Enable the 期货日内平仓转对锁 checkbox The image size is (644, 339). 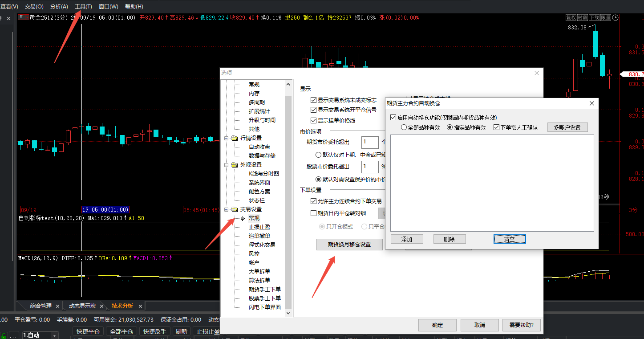(x=313, y=213)
